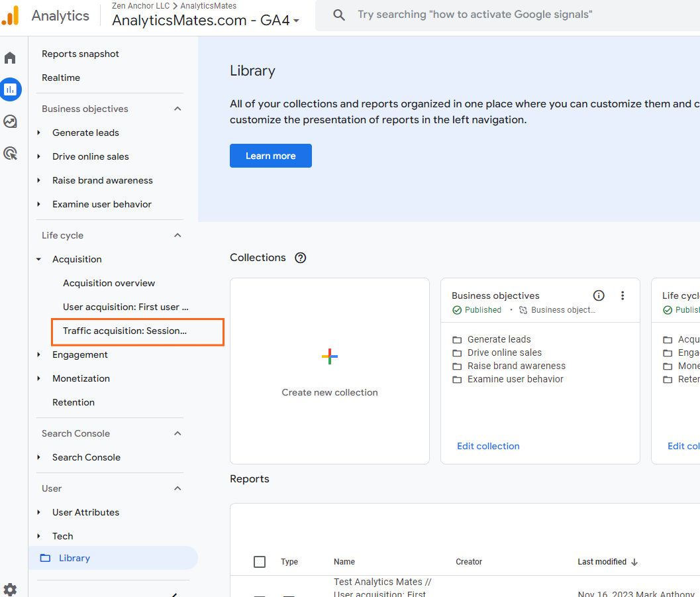Click the Edit collection link
This screenshot has height=597, width=700.
(488, 446)
